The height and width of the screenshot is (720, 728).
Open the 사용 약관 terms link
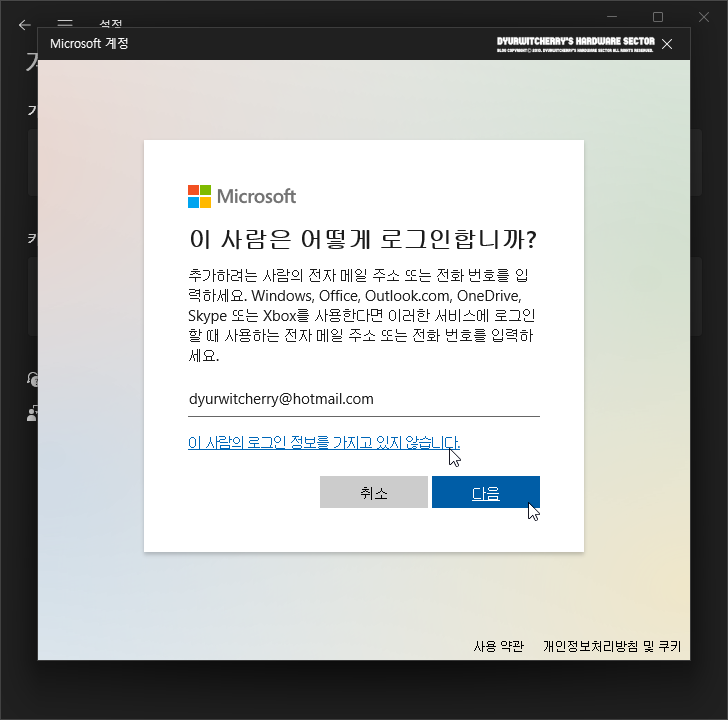pyautogui.click(x=499, y=646)
